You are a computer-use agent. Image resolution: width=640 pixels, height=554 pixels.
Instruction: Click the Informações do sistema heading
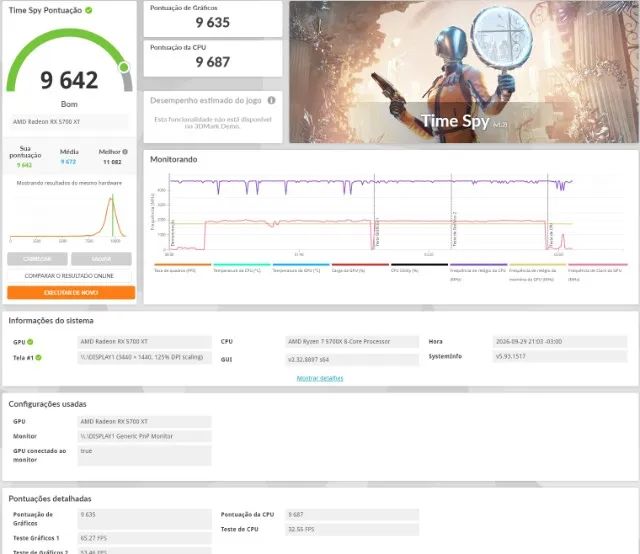(51, 320)
